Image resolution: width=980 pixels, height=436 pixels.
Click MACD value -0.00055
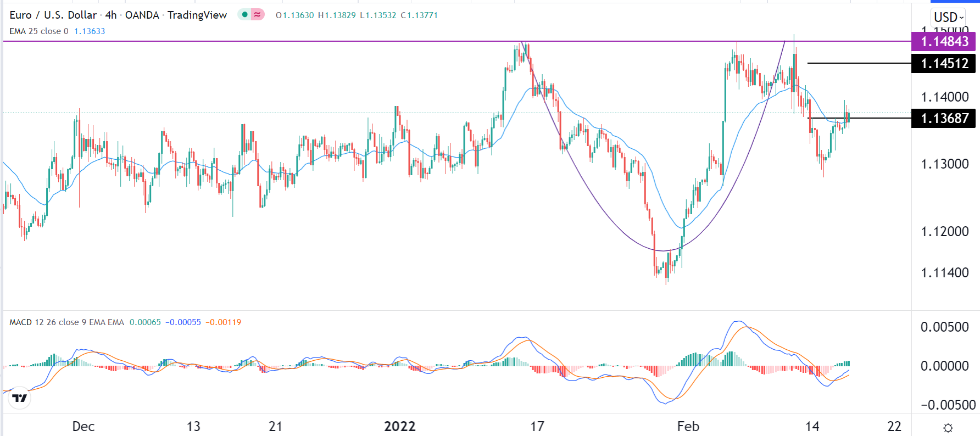pyautogui.click(x=183, y=322)
